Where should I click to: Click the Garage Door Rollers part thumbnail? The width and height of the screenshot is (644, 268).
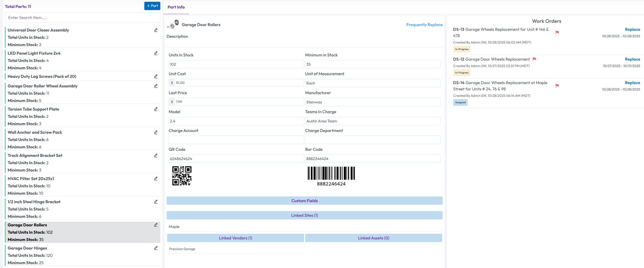173,25
